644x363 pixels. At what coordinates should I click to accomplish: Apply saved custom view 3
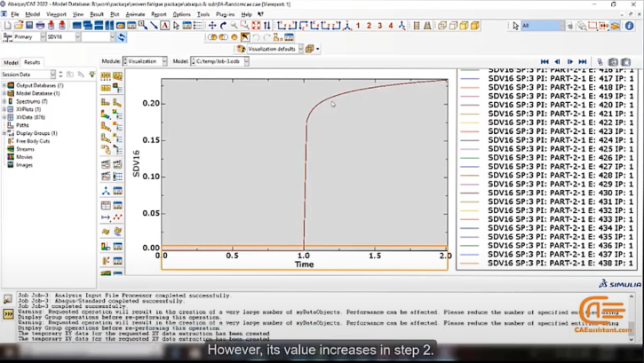point(380,26)
